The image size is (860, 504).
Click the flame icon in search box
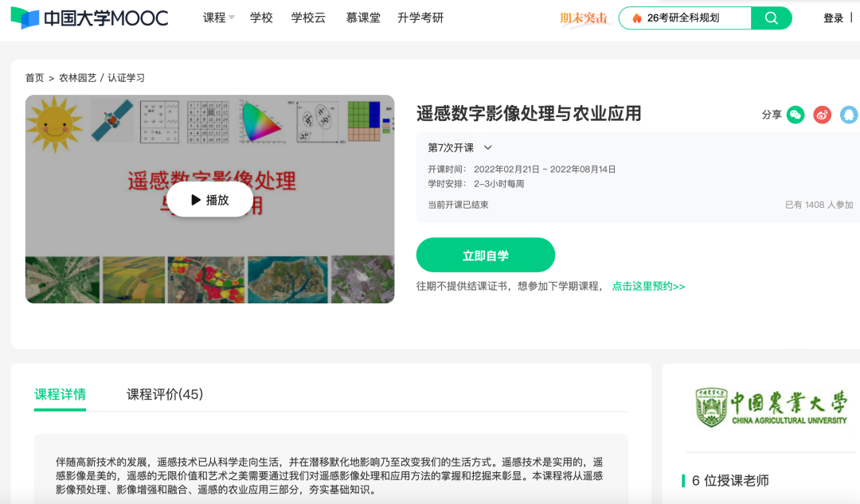tap(637, 18)
